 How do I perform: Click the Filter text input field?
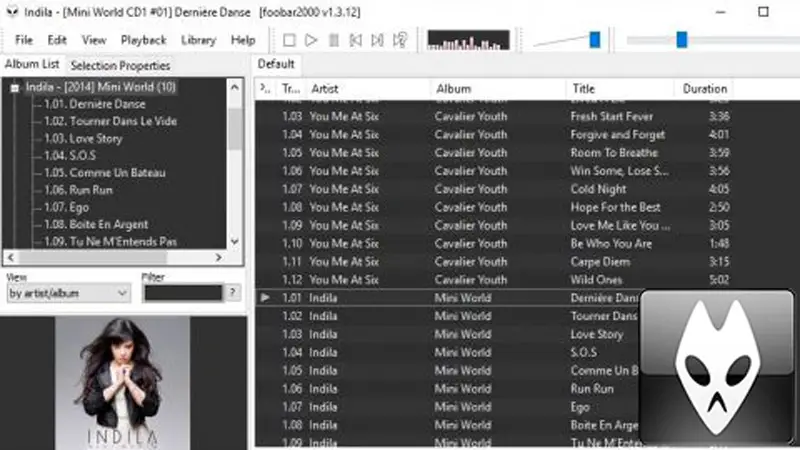(x=183, y=293)
